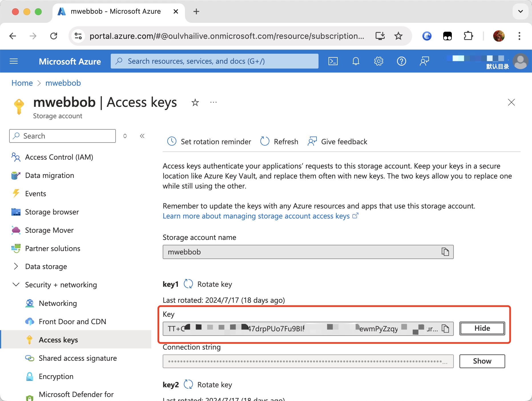Click the Azure global search box
The height and width of the screenshot is (401, 532).
click(214, 61)
